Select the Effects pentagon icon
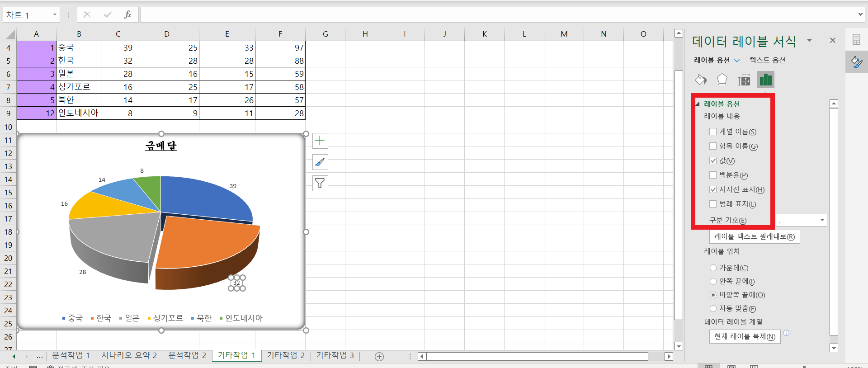 [722, 80]
